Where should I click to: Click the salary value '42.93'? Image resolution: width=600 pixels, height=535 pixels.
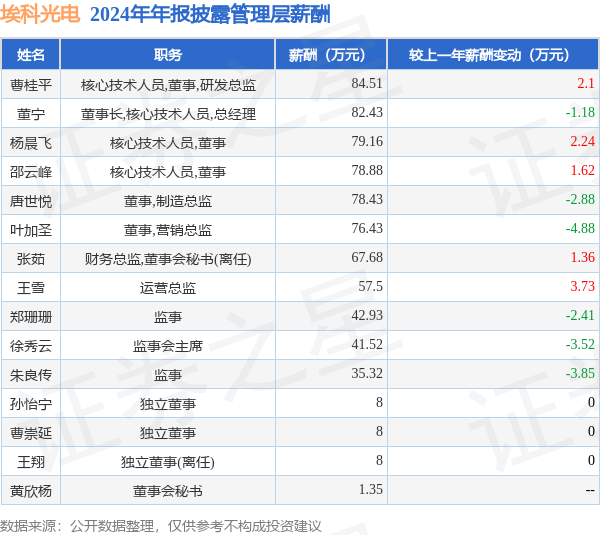(x=367, y=316)
